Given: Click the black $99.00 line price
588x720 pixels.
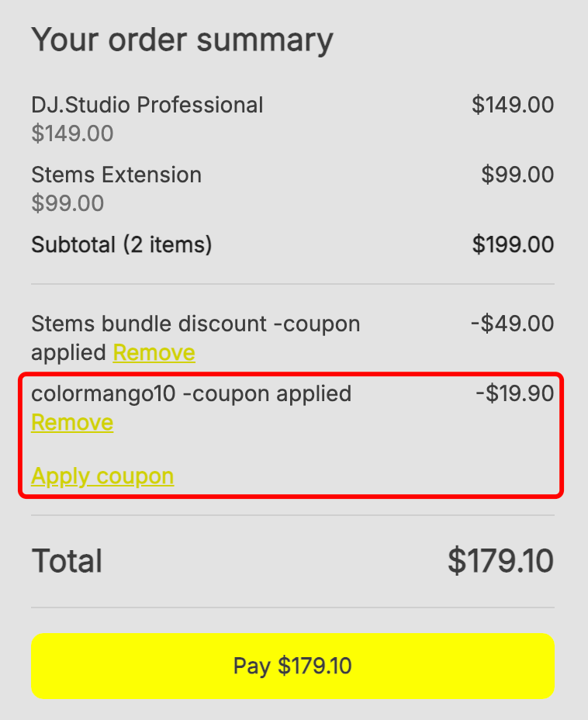Looking at the screenshot, I should pyautogui.click(x=517, y=175).
